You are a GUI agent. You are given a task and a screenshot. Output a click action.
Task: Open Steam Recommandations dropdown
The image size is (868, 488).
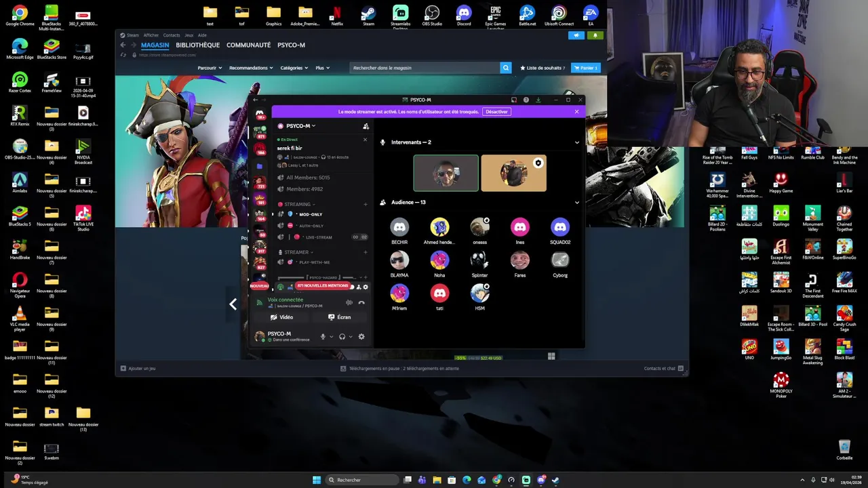click(x=251, y=68)
